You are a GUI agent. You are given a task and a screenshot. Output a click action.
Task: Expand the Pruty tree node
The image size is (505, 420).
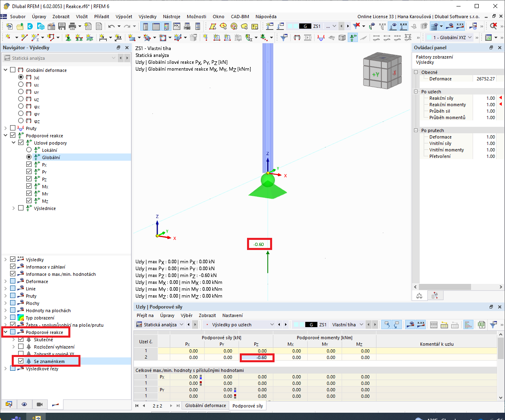(6, 128)
